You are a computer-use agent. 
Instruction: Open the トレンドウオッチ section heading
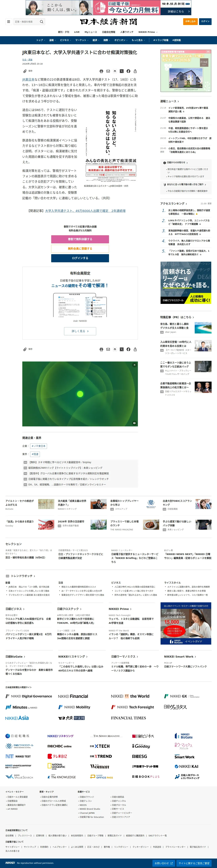(23, 576)
